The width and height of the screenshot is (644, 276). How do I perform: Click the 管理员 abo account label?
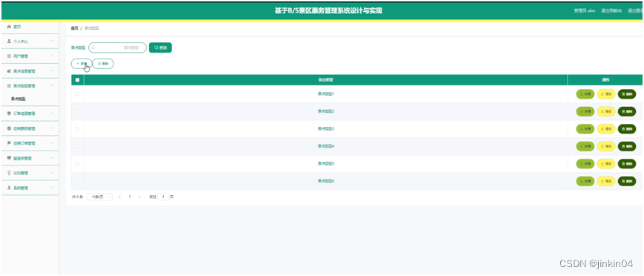coord(585,11)
